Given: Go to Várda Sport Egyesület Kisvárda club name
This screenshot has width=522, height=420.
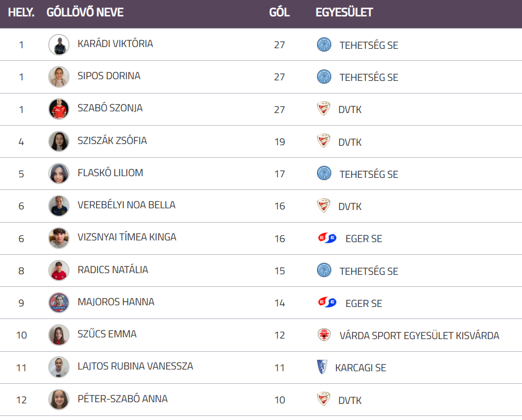Looking at the screenshot, I should point(419,336).
